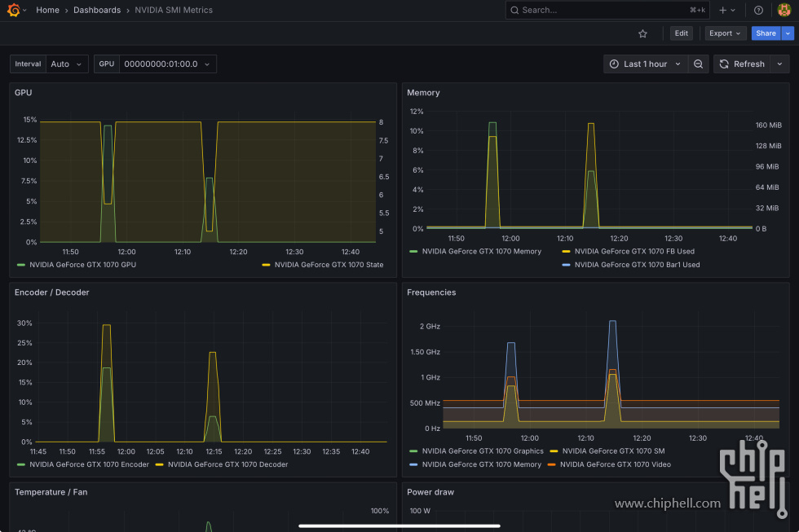Expand the chevron beside the Grafana logo

coord(24,10)
